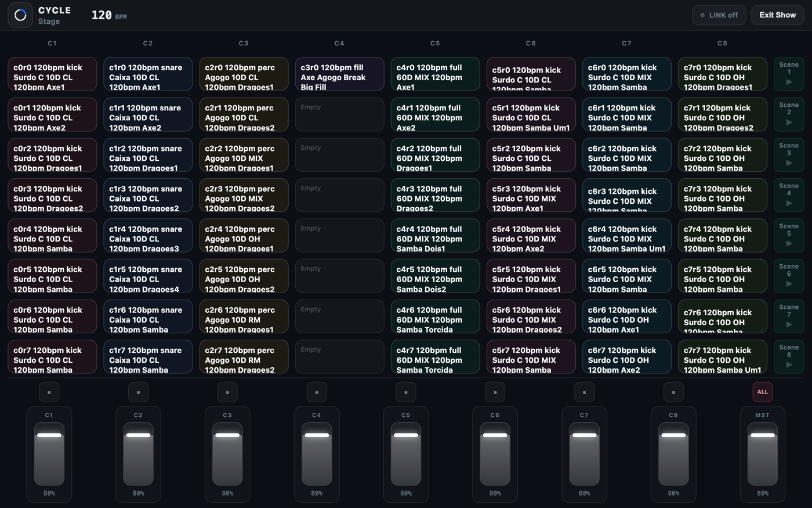Trigger clip c0r1 kick Axe2
Viewport: 812px width, 508px height.
(52, 114)
